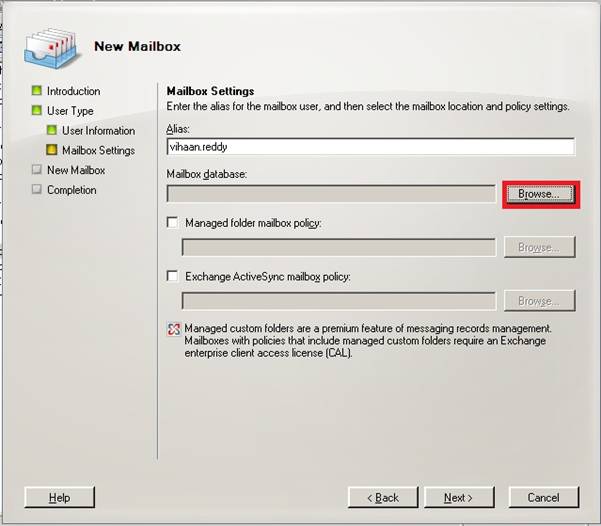
Task: Click the Browse button for Mailbox database
Action: [540, 194]
